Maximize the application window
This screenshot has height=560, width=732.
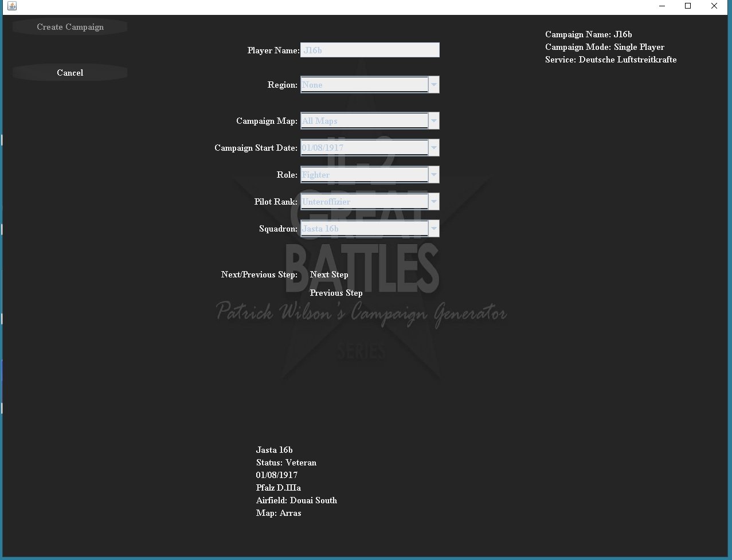(x=688, y=6)
